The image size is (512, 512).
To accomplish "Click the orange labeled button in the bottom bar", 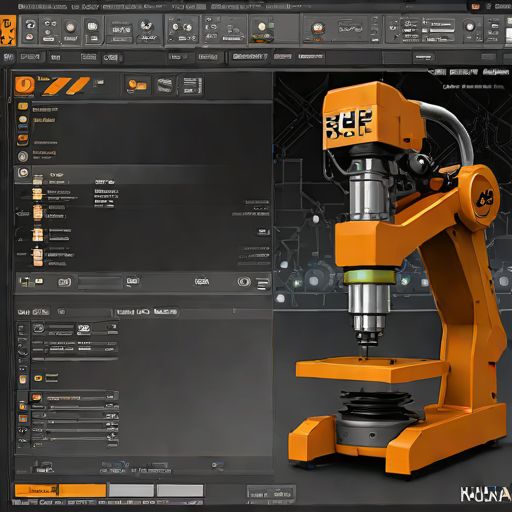I will [60, 490].
